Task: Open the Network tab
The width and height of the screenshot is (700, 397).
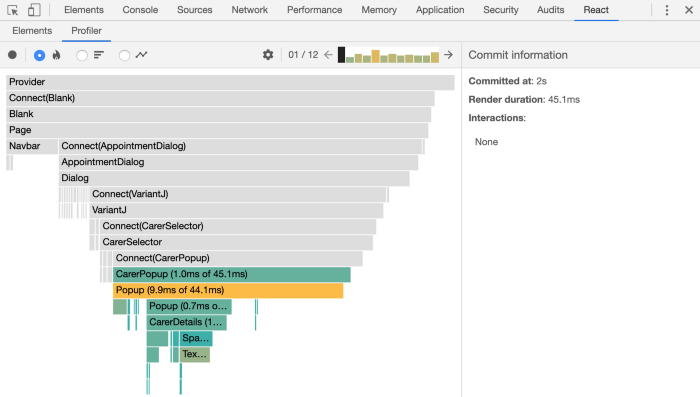Action: (x=250, y=10)
